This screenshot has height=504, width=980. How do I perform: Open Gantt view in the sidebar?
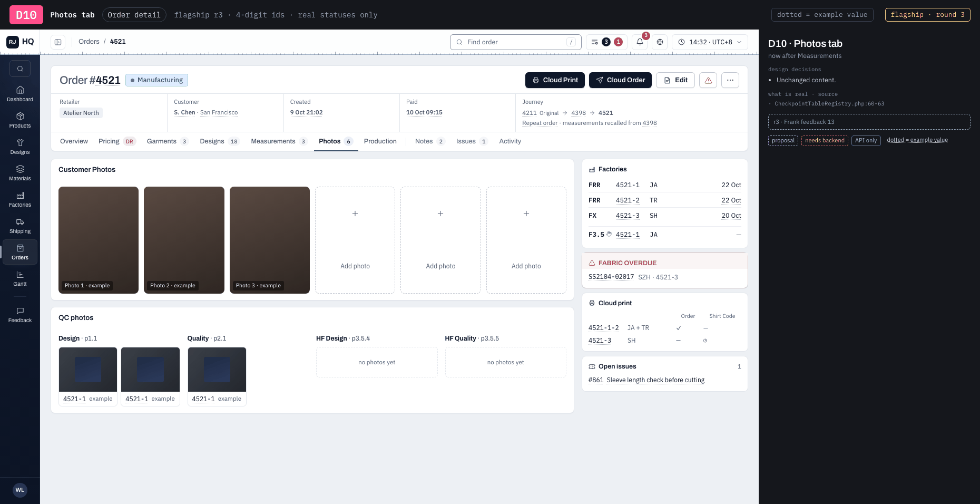tap(20, 278)
